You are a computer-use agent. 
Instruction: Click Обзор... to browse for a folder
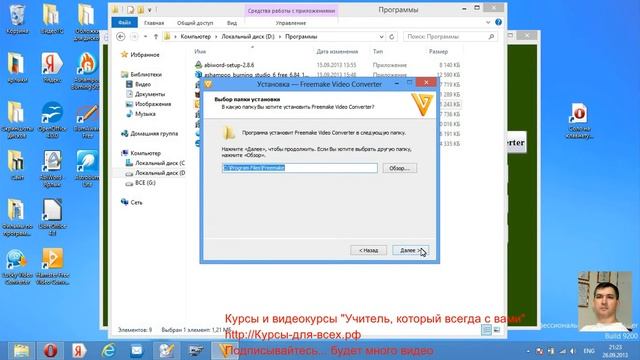(400, 168)
